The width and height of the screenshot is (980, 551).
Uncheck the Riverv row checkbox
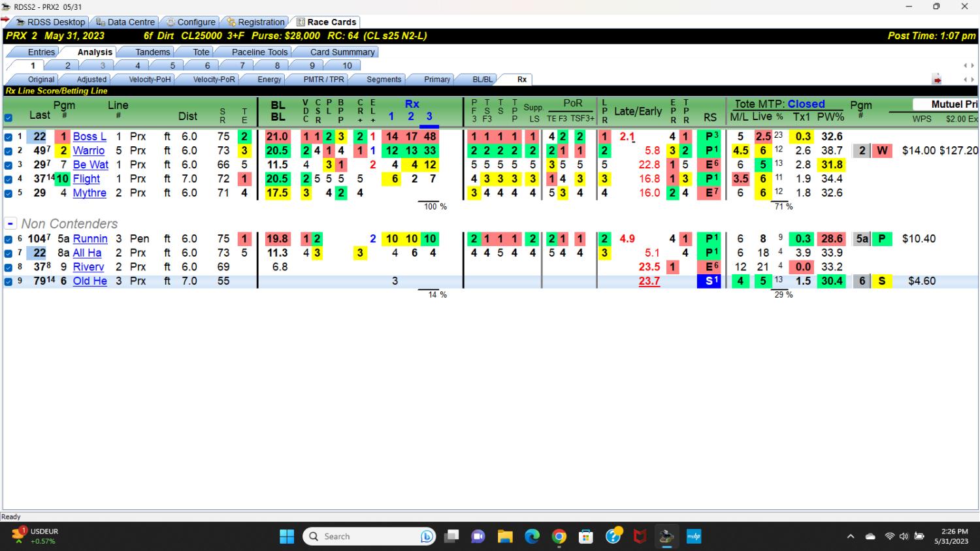(8, 268)
